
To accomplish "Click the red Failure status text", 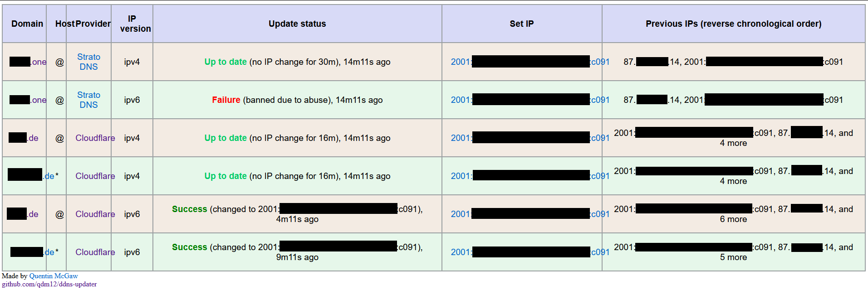I will (x=226, y=100).
